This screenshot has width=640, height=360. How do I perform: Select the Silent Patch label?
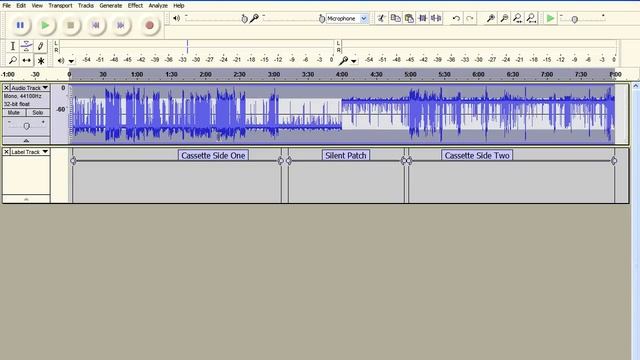(346, 156)
